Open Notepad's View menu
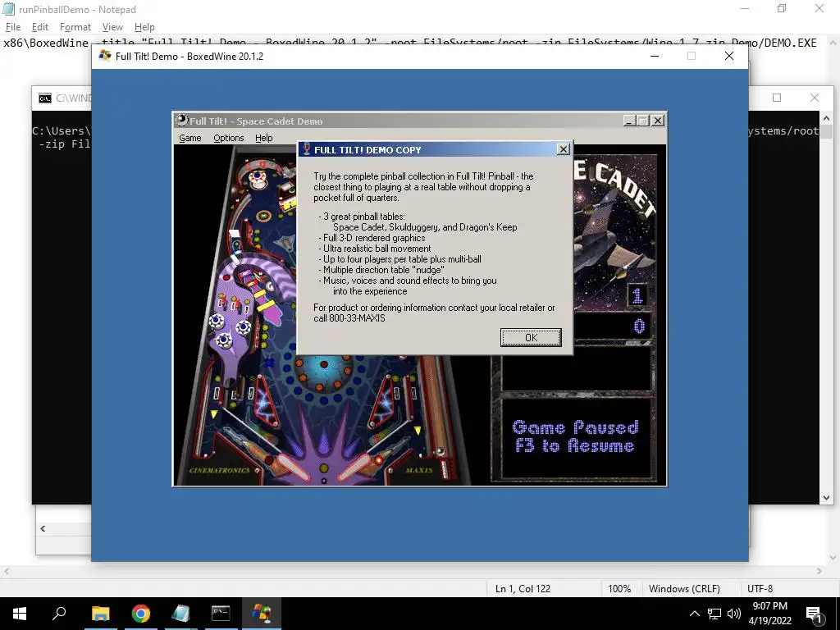Screen dimensions: 840x630 click(x=112, y=27)
